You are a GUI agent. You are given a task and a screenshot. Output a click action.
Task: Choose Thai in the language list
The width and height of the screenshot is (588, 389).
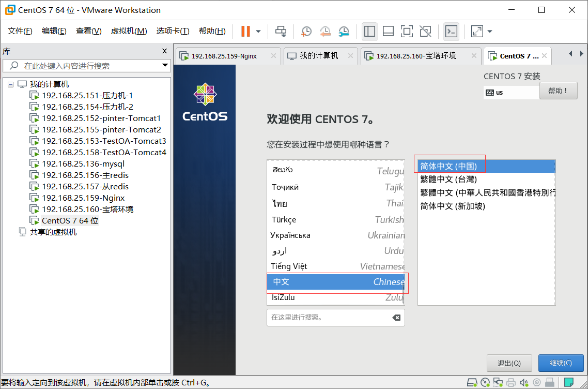[336, 203]
